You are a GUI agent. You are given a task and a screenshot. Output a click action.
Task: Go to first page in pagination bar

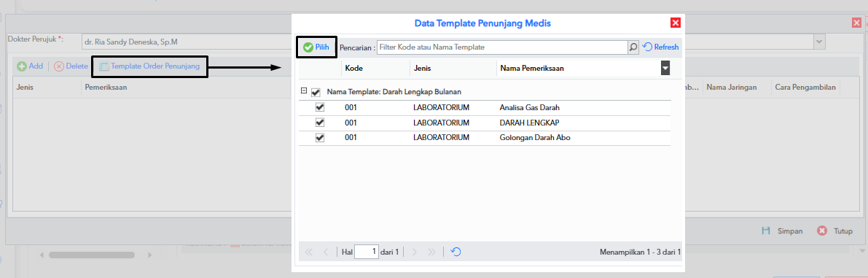coord(309,252)
